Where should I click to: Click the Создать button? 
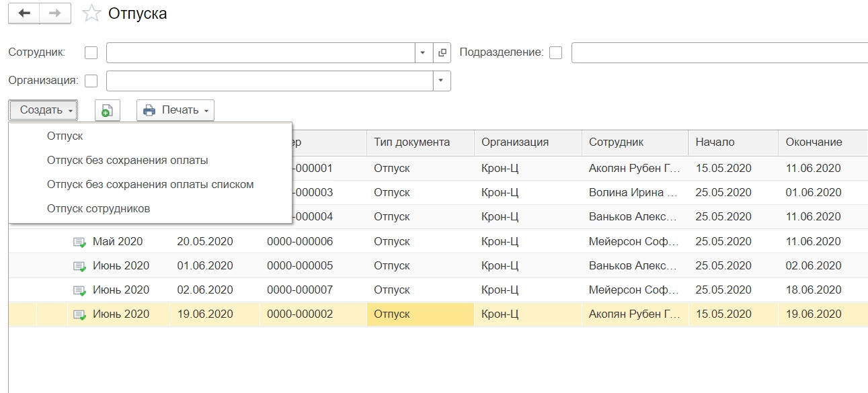click(x=43, y=110)
